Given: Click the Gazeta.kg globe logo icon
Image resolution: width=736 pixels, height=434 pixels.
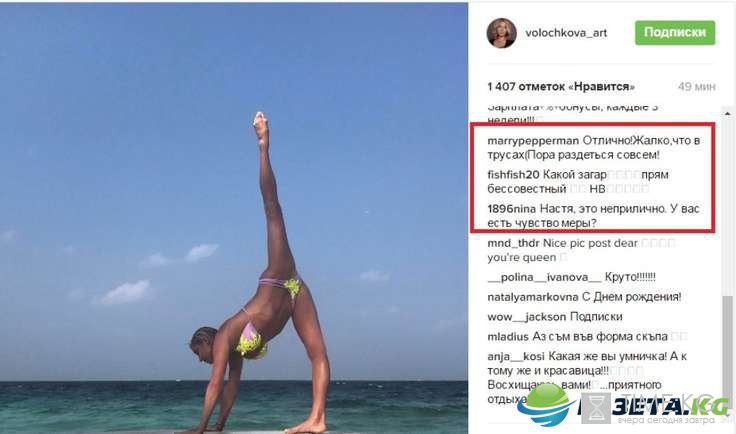Looking at the screenshot, I should pyautogui.click(x=547, y=404).
